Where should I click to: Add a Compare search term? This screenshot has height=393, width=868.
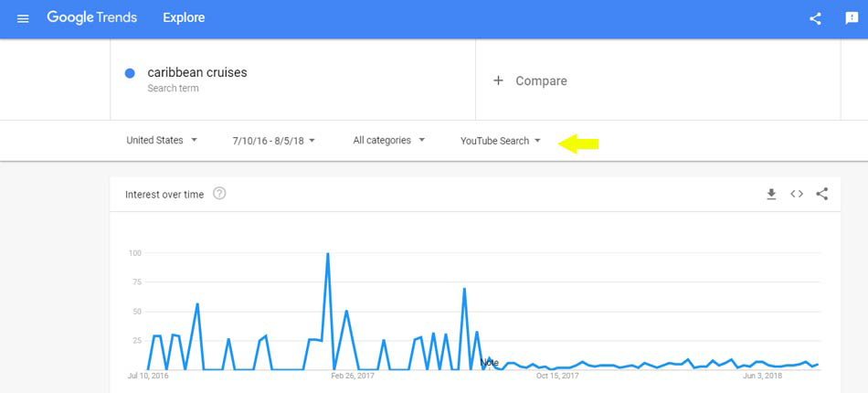click(x=541, y=80)
